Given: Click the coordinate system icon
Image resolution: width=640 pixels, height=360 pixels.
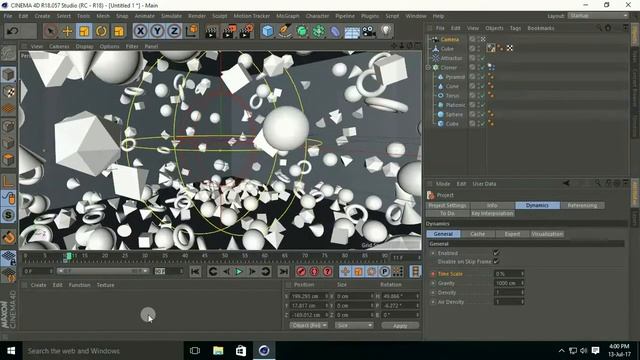Looking at the screenshot, I should pyautogui.click(x=191, y=31).
